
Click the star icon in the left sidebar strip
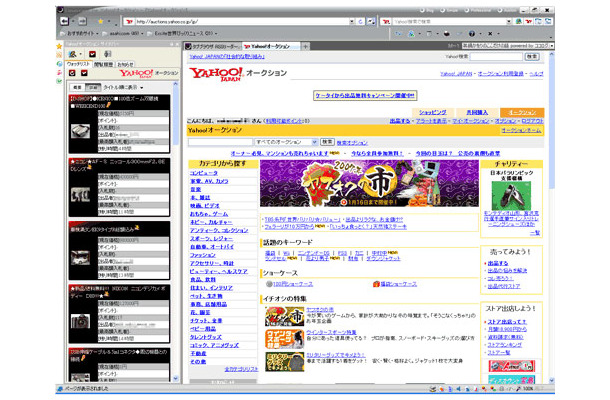tap(59, 46)
